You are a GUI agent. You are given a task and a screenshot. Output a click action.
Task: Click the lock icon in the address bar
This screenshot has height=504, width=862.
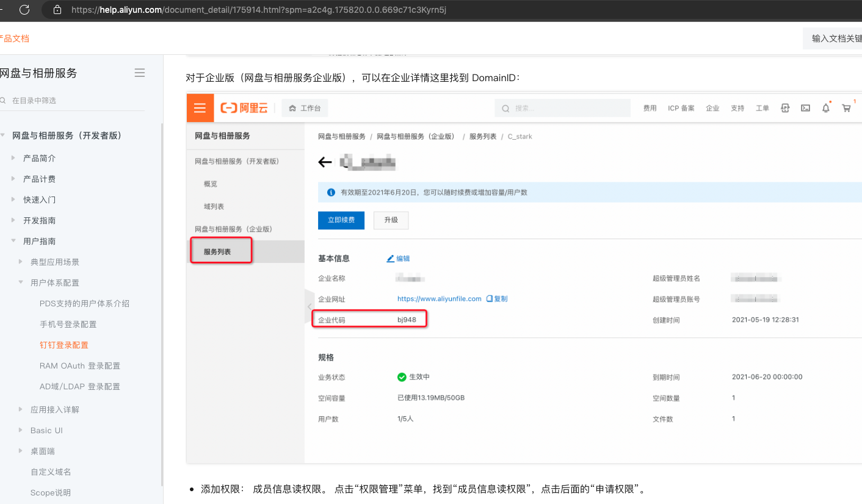[57, 10]
